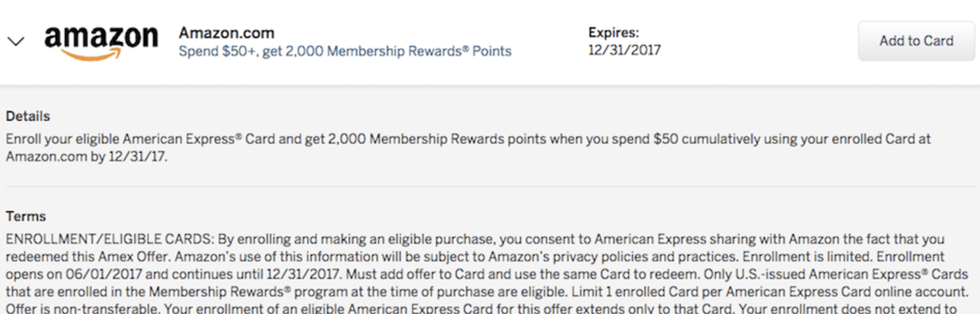Click the 06/01/2017 enrollment start date
This screenshot has height=314, width=980.
point(92,273)
